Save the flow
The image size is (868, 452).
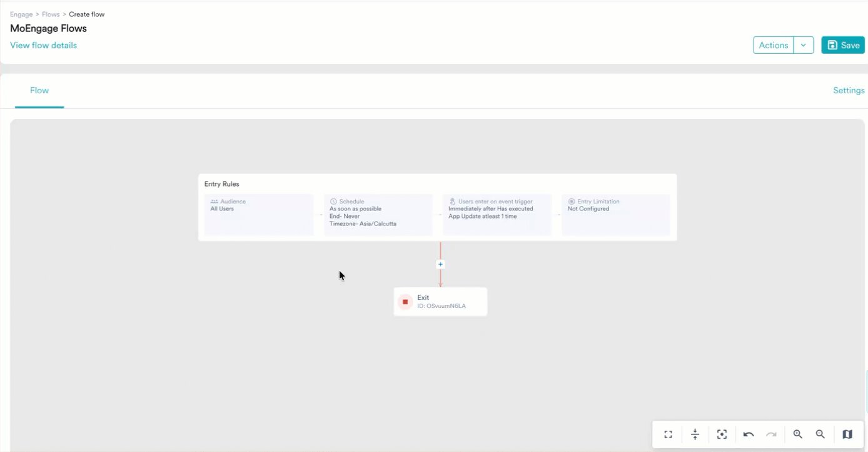point(842,44)
